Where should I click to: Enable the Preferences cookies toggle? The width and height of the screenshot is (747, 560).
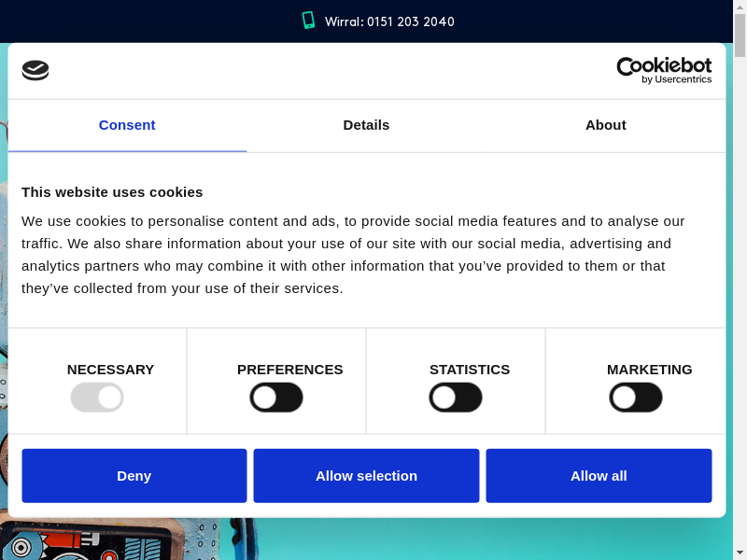click(x=276, y=398)
